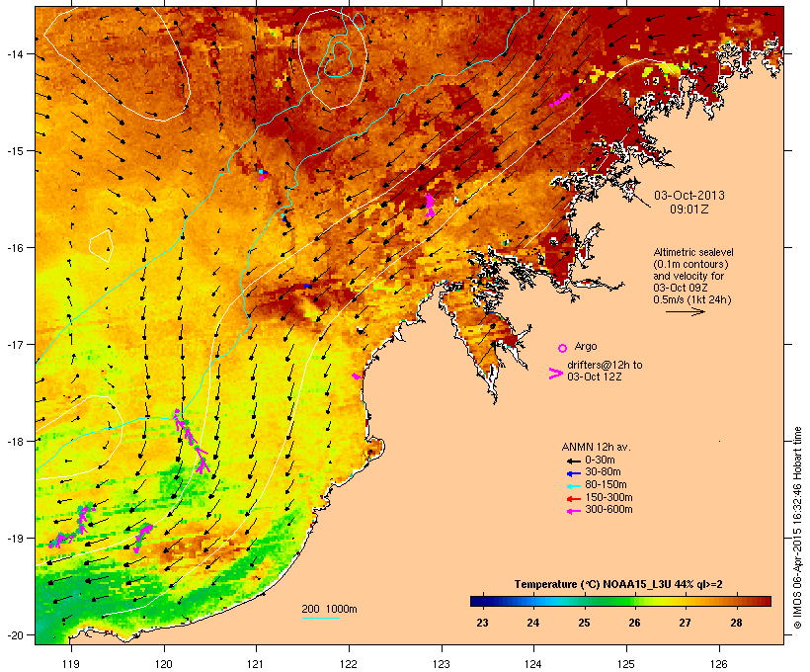Click the Temperature NOAA15_L3U colorbar title
The image size is (810, 672).
[618, 585]
